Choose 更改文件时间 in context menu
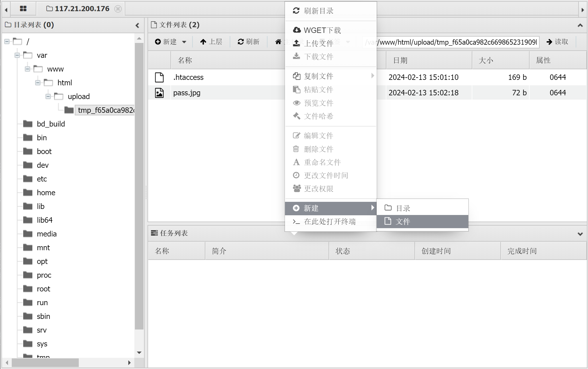 click(331, 175)
